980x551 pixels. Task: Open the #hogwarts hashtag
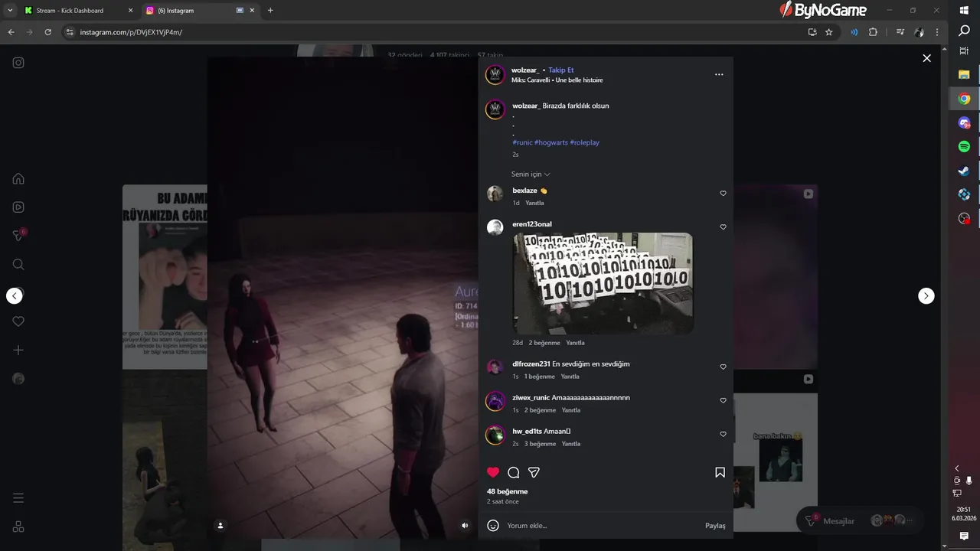(551, 142)
